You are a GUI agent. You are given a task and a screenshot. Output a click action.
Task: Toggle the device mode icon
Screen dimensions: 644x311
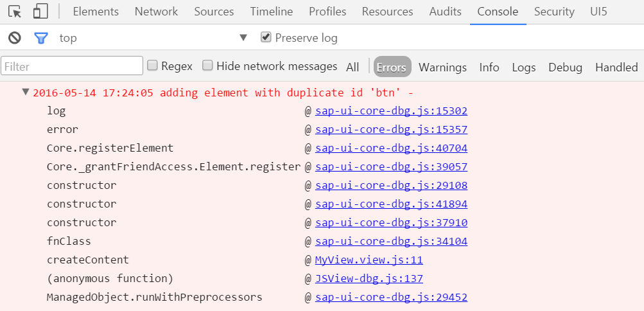40,12
